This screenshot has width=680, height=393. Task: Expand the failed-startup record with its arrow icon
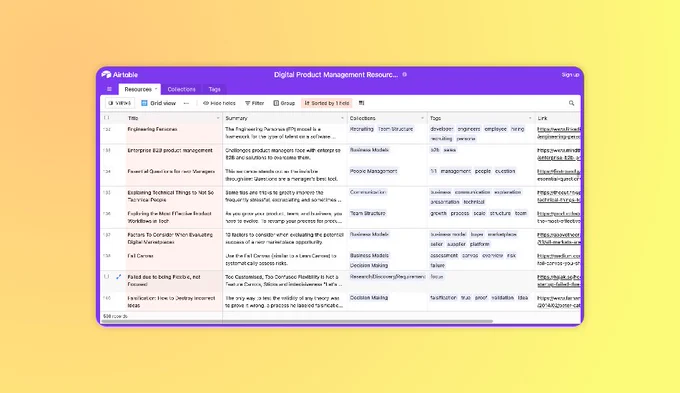[x=118, y=277]
